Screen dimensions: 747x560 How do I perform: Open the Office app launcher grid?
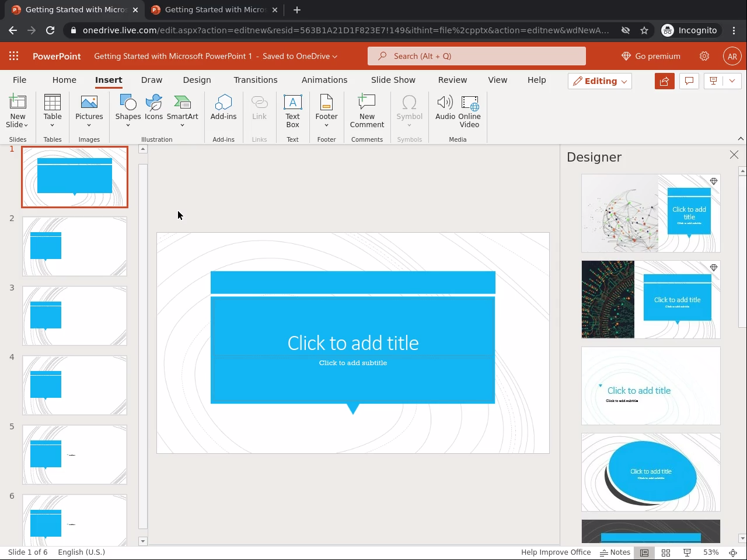(x=14, y=56)
